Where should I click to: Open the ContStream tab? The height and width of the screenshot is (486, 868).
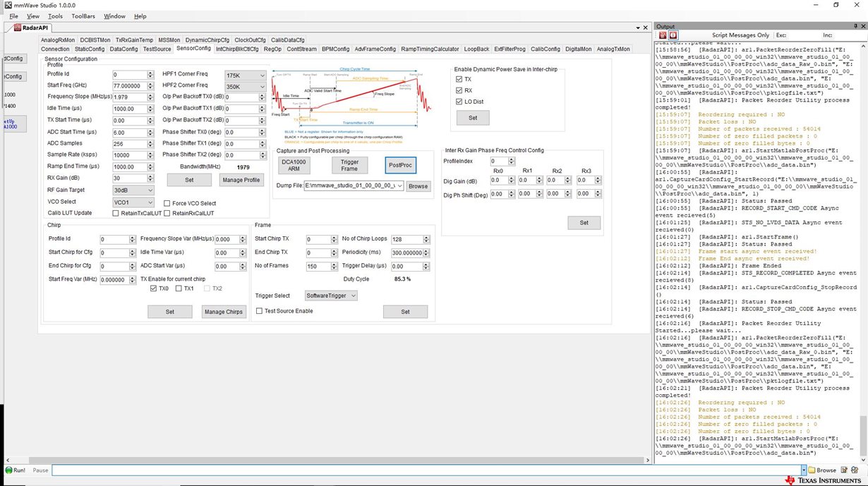(302, 49)
